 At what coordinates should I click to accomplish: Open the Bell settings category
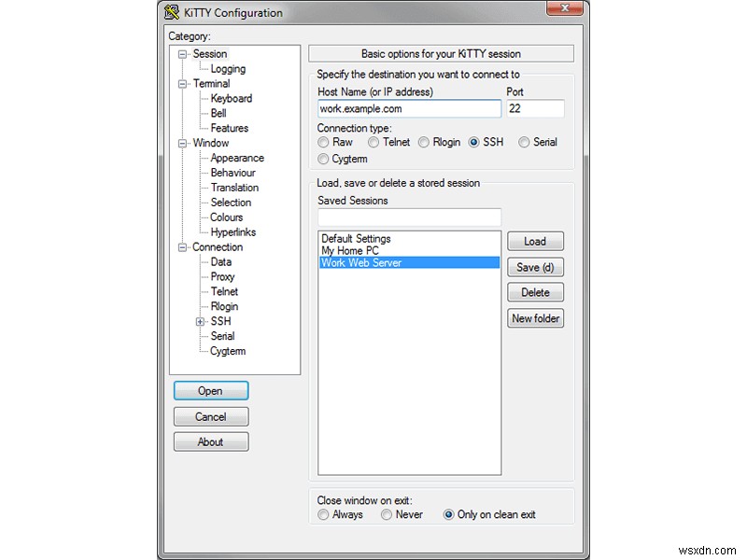[218, 113]
